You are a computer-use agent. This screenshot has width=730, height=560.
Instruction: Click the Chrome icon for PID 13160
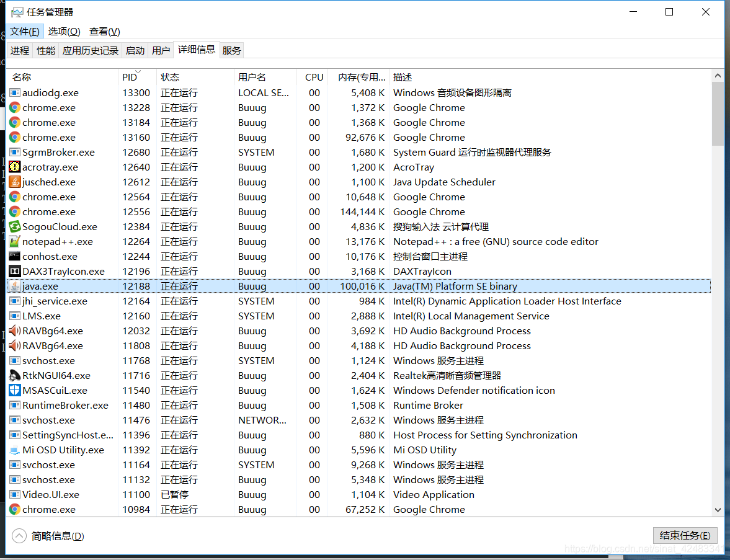coord(15,137)
